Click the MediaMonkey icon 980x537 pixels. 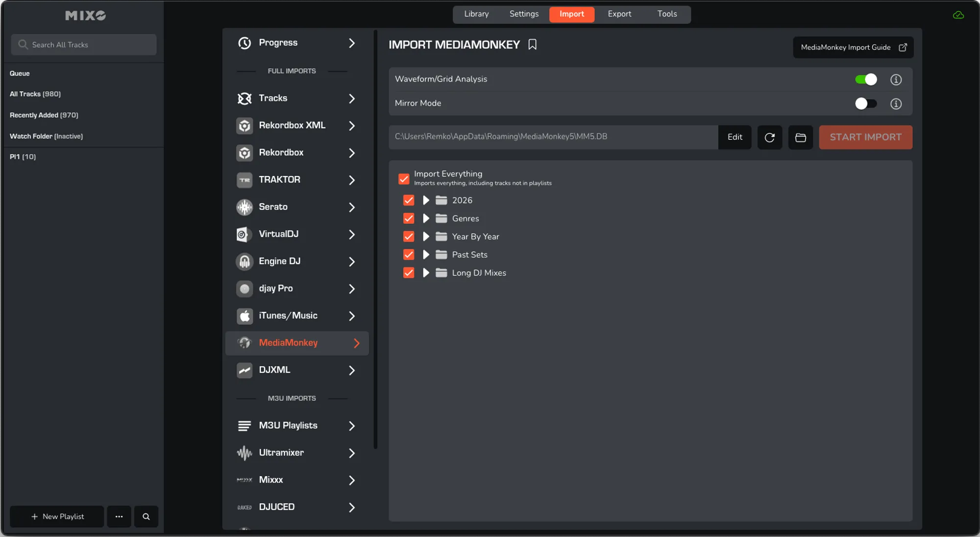245,343
